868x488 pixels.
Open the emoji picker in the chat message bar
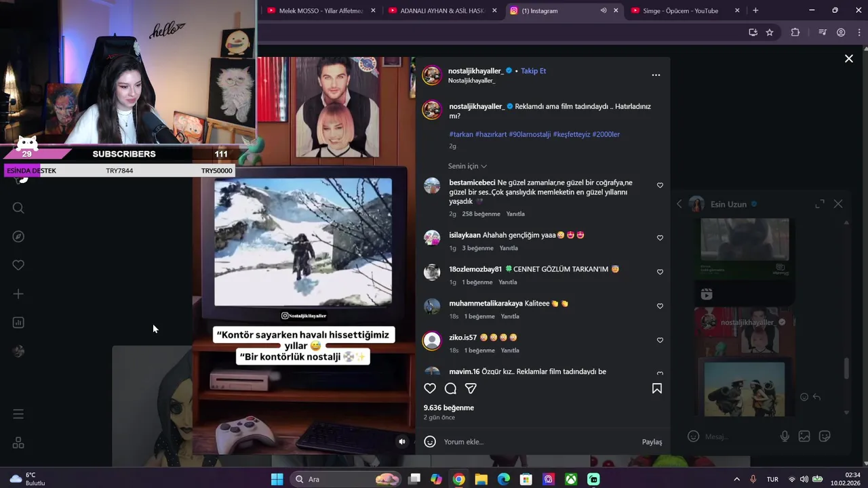tap(693, 436)
